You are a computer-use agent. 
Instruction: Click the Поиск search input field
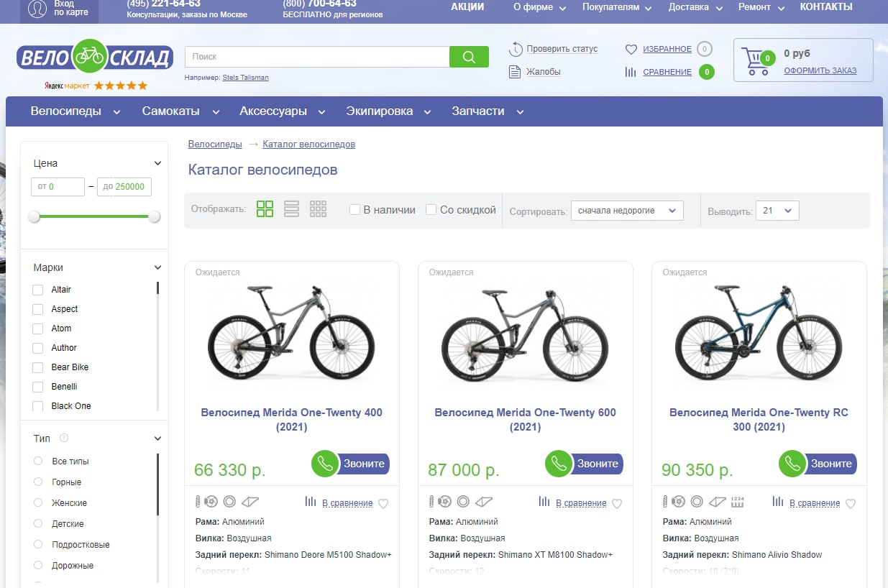pos(317,57)
